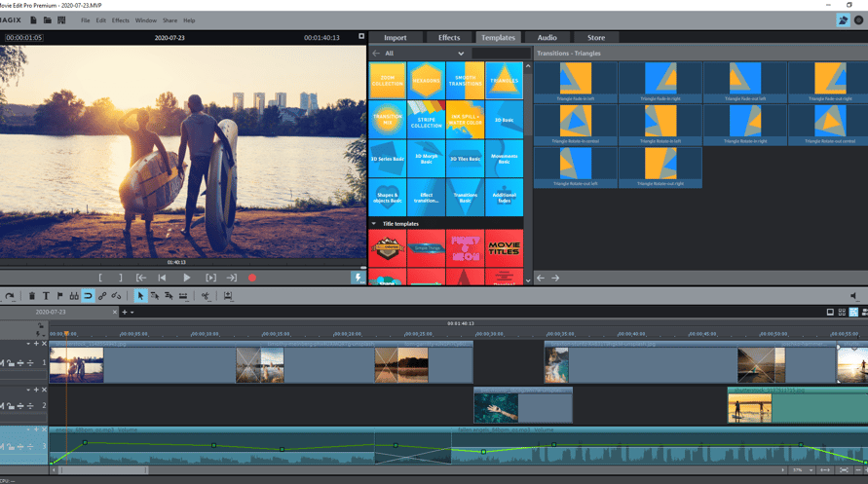This screenshot has width=868, height=484.
Task: Close the 2020-07-23 project tab
Action: point(115,313)
